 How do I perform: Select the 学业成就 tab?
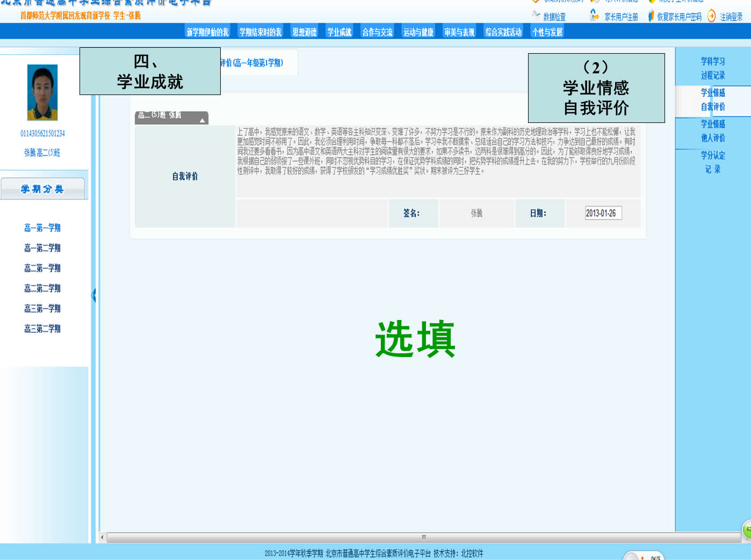pyautogui.click(x=340, y=32)
